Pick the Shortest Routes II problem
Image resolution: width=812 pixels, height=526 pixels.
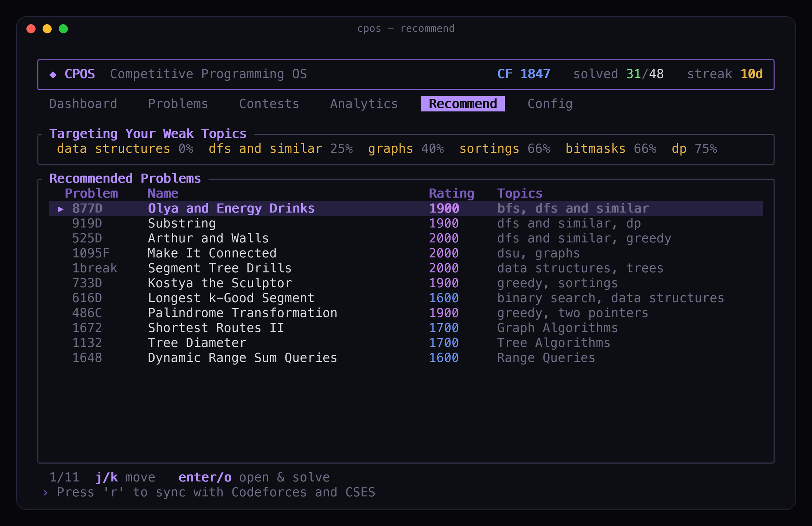[x=406, y=328]
